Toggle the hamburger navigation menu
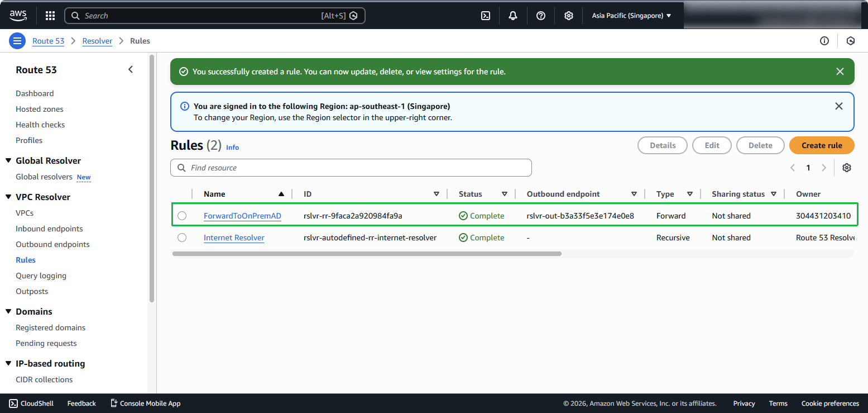The height and width of the screenshot is (413, 868). [17, 41]
